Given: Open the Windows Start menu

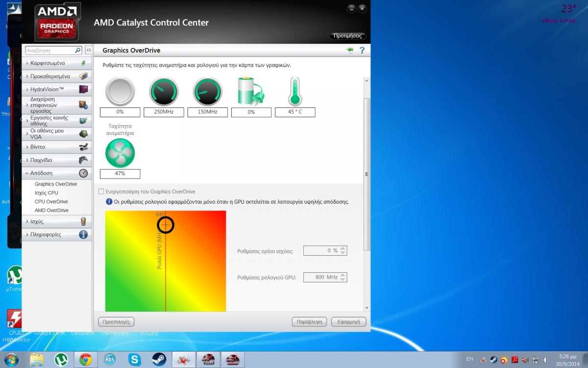Looking at the screenshot, I should [11, 360].
